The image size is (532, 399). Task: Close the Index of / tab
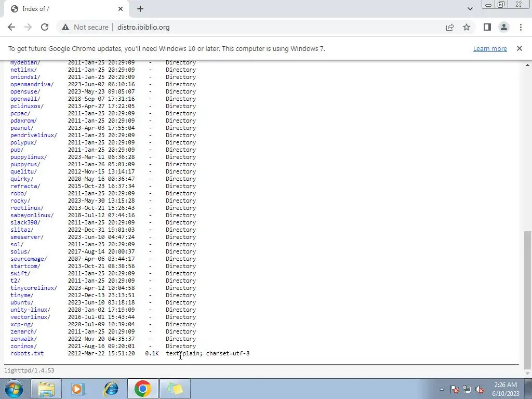click(x=121, y=9)
